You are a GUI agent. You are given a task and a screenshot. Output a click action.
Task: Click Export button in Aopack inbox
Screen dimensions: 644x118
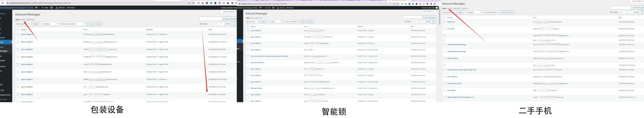point(99,24)
